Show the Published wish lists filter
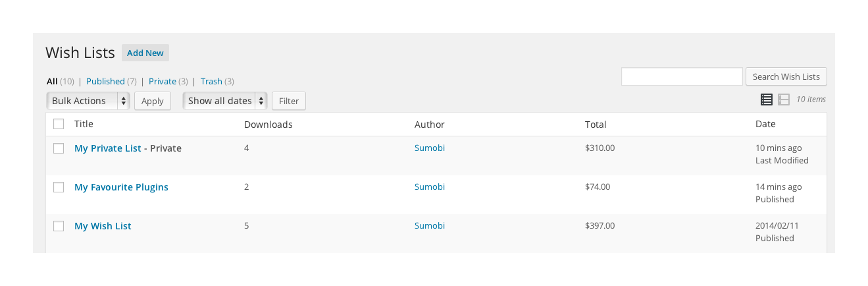Screen dimensions: 868x286 (x=105, y=82)
